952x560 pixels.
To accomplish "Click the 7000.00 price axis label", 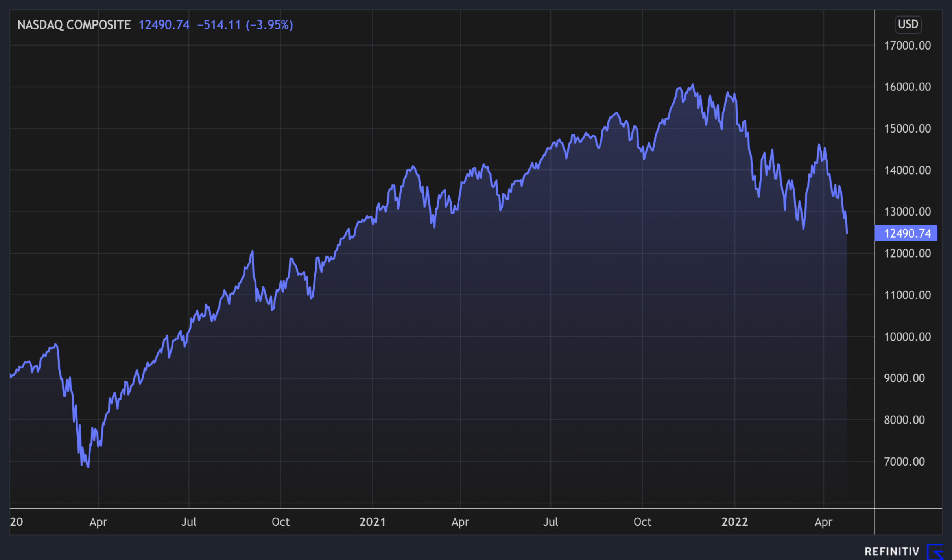I will 904,461.
